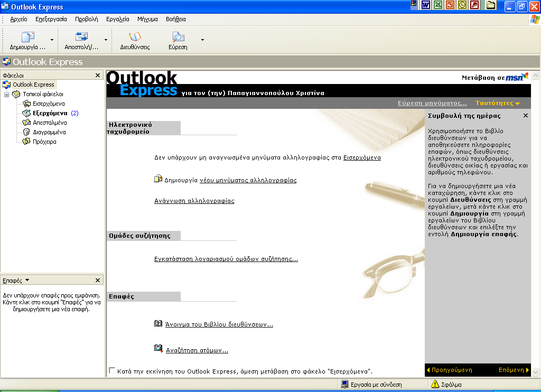Image resolution: width=541 pixels, height=392 pixels.
Task: Collapse the Τοπικοί φάκελοι tree node
Action: point(6,95)
